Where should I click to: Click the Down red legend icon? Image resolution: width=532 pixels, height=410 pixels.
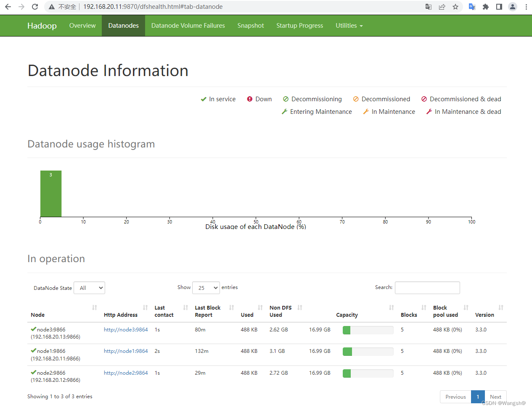250,99
